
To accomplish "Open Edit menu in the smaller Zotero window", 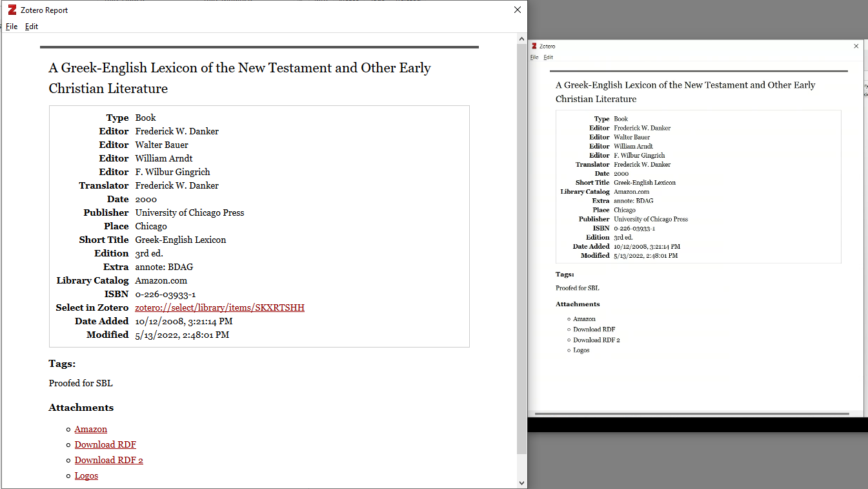I will (x=548, y=57).
